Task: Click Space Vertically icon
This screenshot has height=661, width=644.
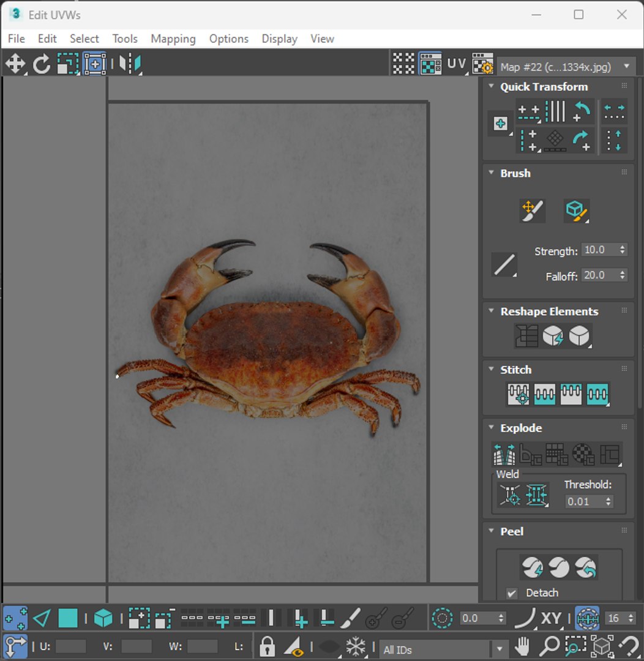Action: click(614, 140)
